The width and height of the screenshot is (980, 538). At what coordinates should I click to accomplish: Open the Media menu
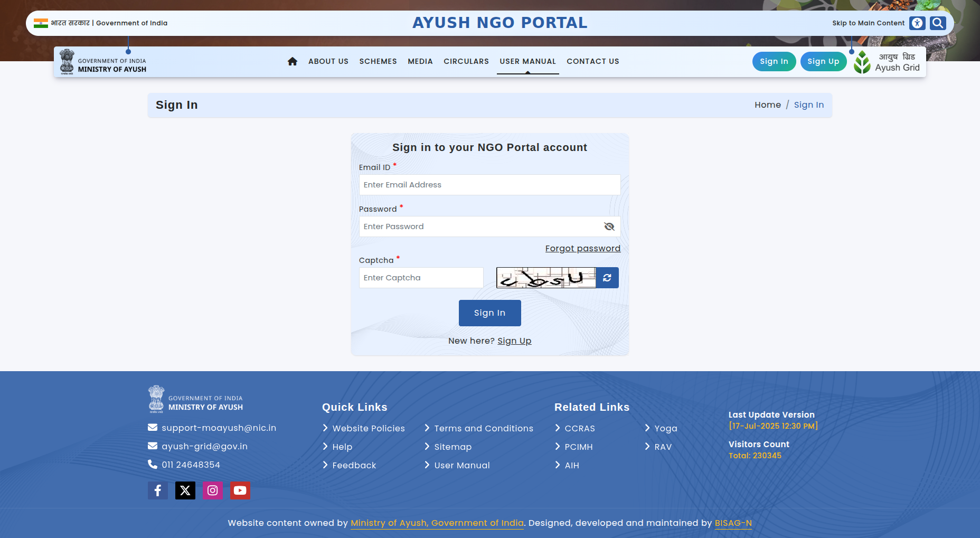point(420,61)
